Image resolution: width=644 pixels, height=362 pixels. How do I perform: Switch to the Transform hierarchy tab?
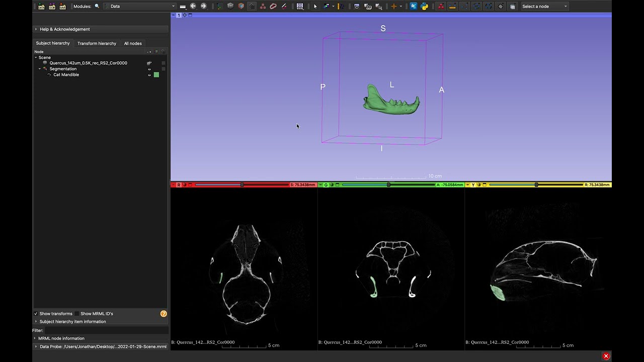(97, 43)
